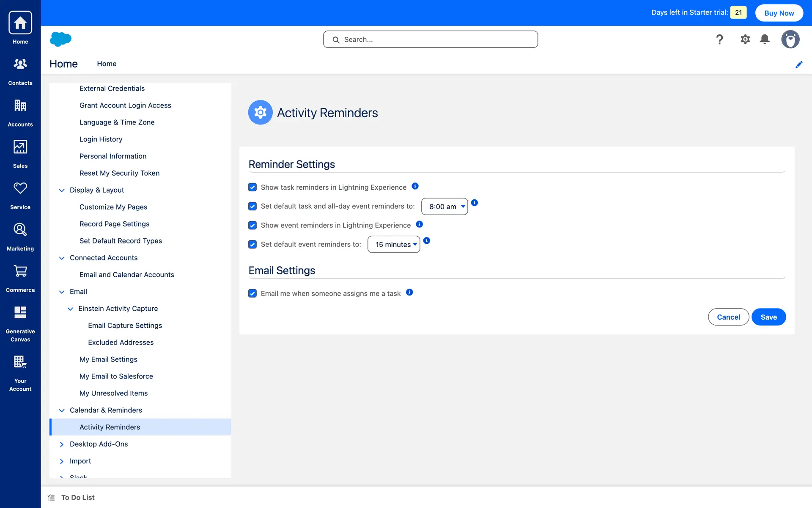Collapse the Display & Layout section
Viewport: 812px width, 508px height.
[x=62, y=190]
